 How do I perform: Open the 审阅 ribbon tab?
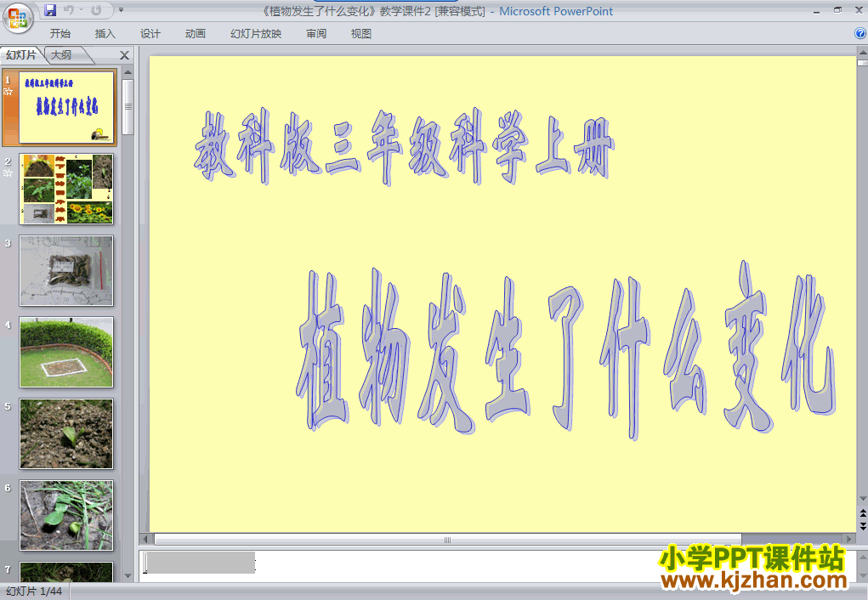point(316,34)
